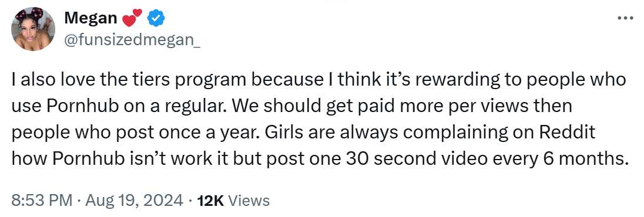Select the tweet body text

[320, 119]
